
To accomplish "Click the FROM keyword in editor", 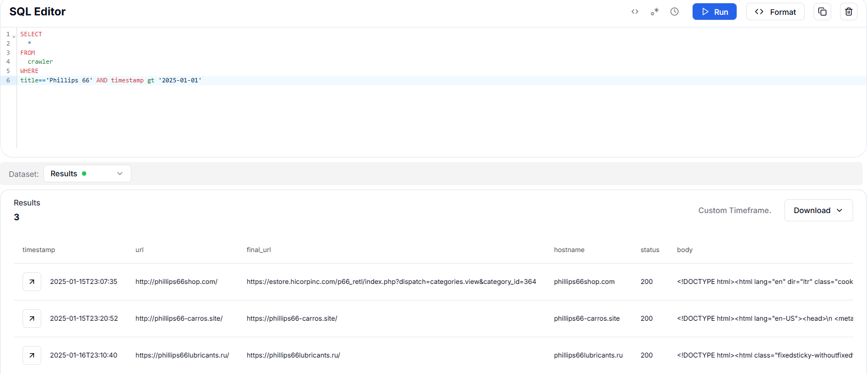I will click(x=27, y=53).
